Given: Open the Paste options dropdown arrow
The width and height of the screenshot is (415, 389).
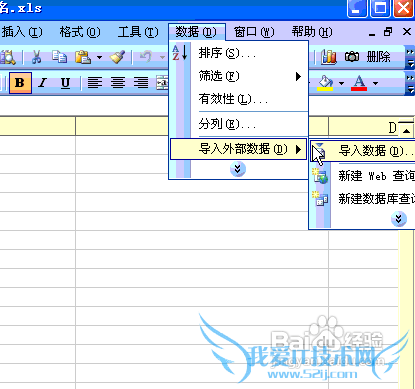Looking at the screenshot, I should [x=99, y=57].
